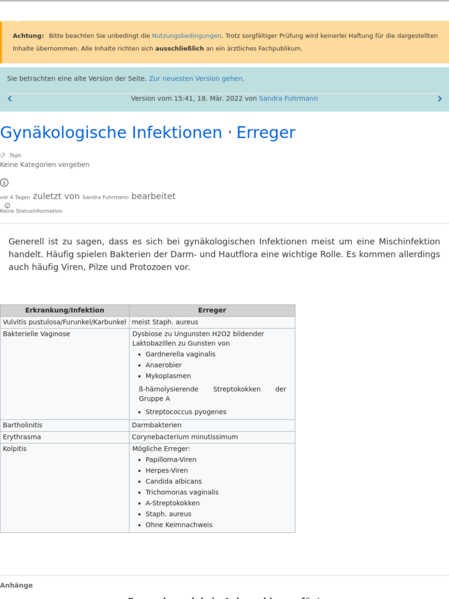
Task: Go to the previous version arrow
Action: click(10, 99)
